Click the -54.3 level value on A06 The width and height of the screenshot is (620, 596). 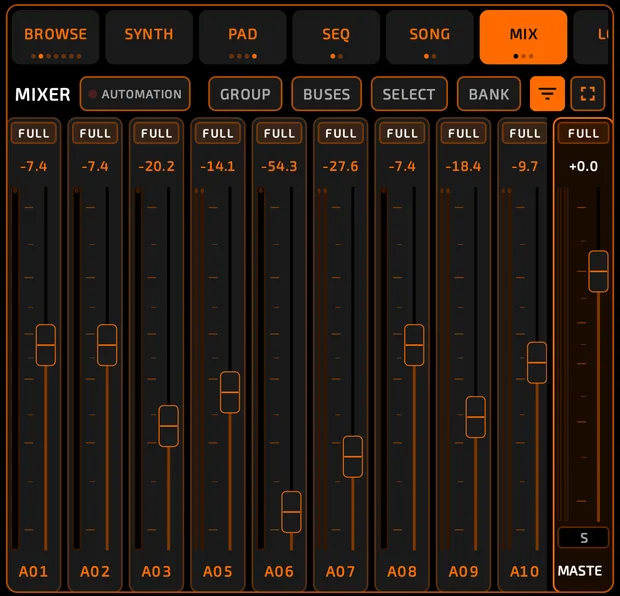pyautogui.click(x=279, y=166)
